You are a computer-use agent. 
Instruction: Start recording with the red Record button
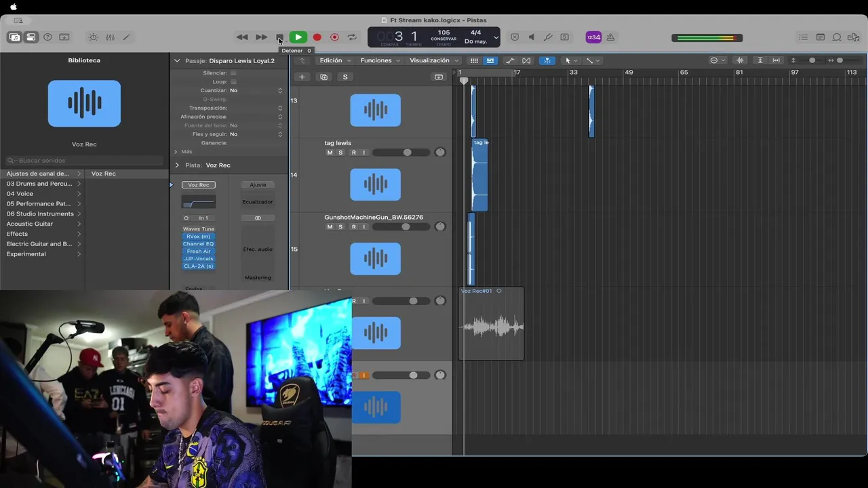317,37
